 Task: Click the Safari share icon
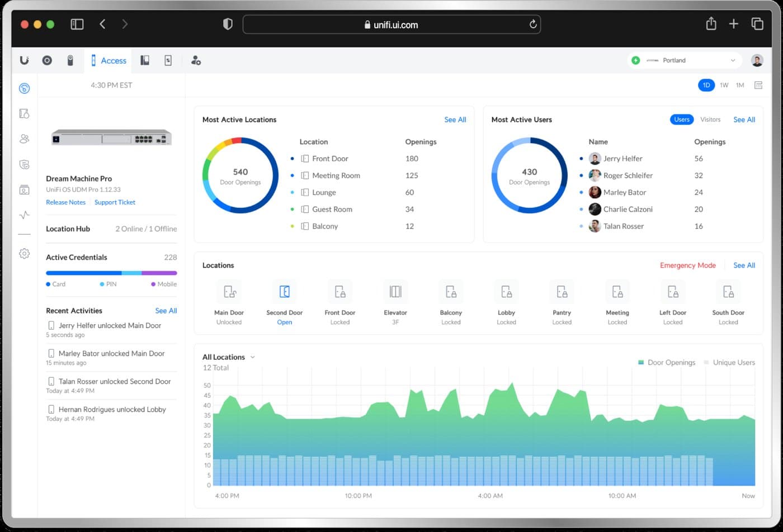click(711, 23)
